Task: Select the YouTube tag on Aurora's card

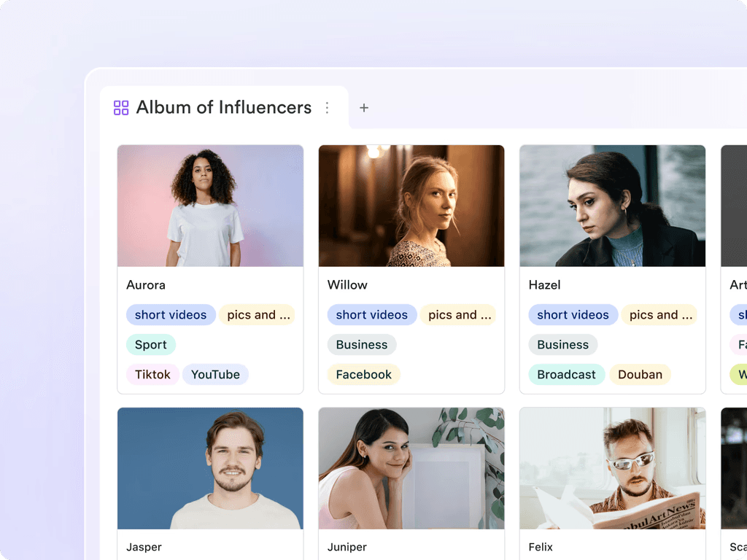Action: (215, 375)
